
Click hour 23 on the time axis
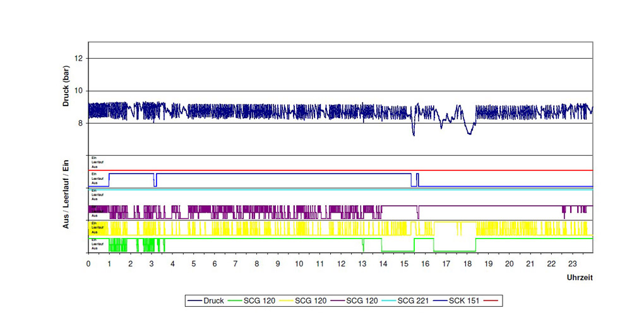pyautogui.click(x=573, y=263)
